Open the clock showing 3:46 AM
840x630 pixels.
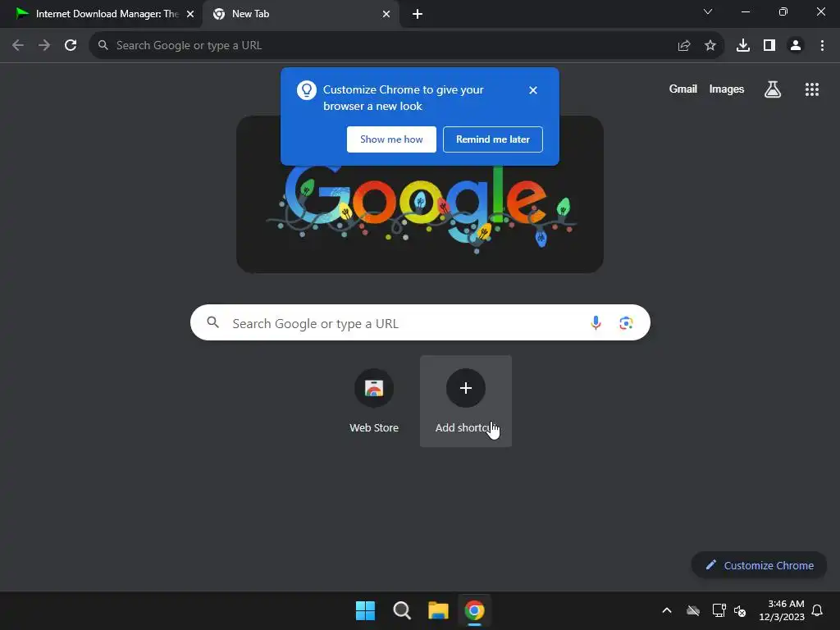(782, 610)
